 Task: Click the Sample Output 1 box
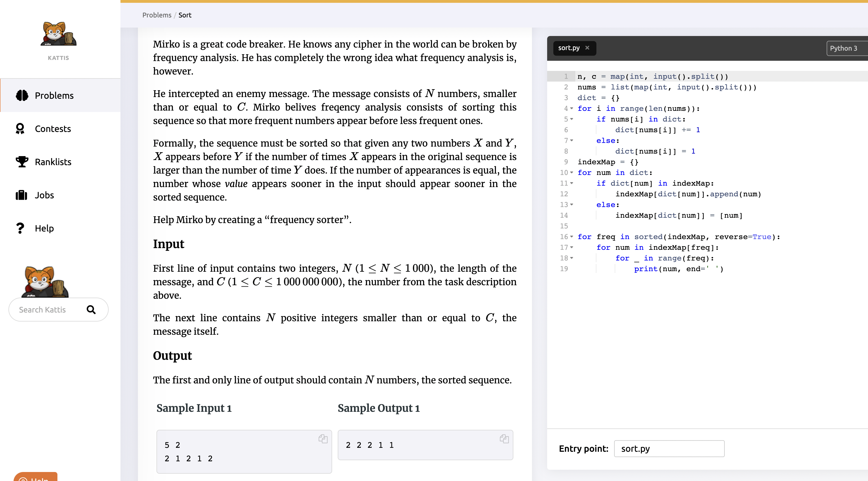click(x=425, y=445)
